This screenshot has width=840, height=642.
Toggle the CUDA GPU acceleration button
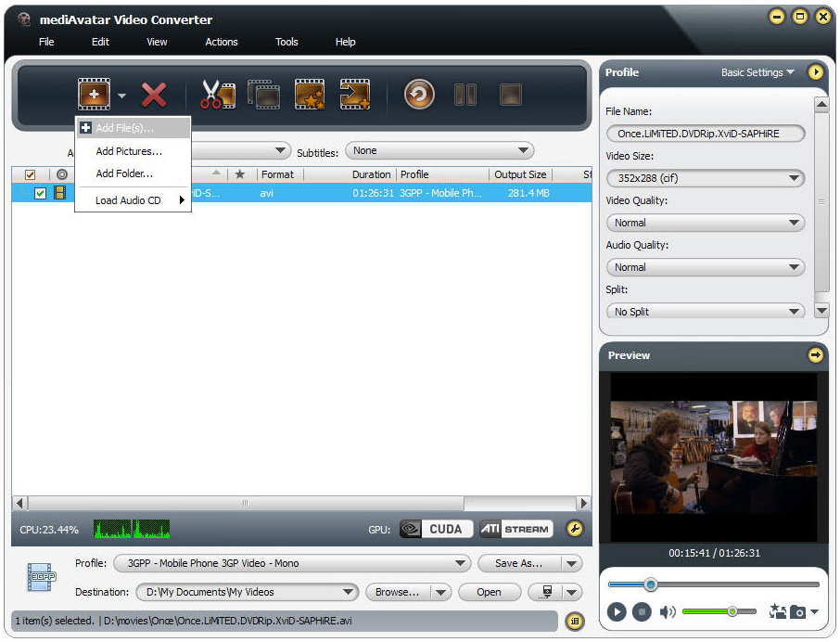(x=436, y=529)
